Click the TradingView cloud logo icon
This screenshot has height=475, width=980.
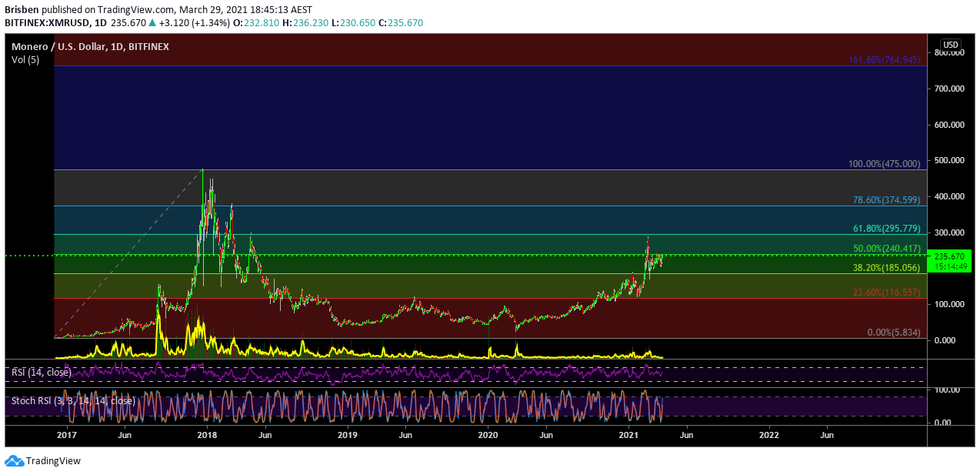tap(14, 461)
